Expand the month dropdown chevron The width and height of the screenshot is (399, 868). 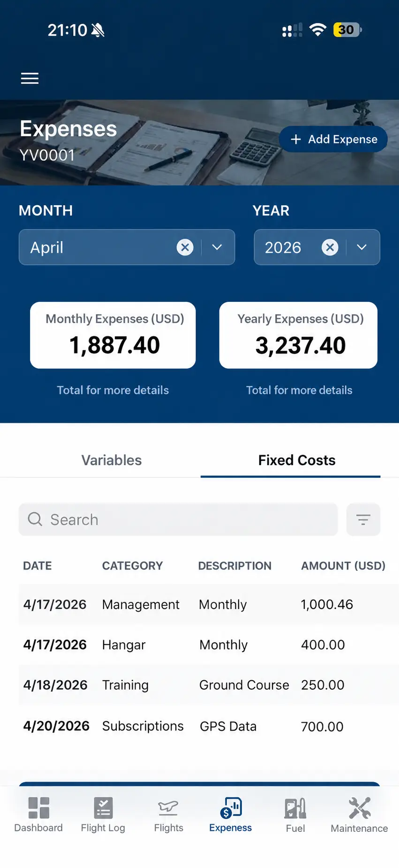(x=217, y=247)
